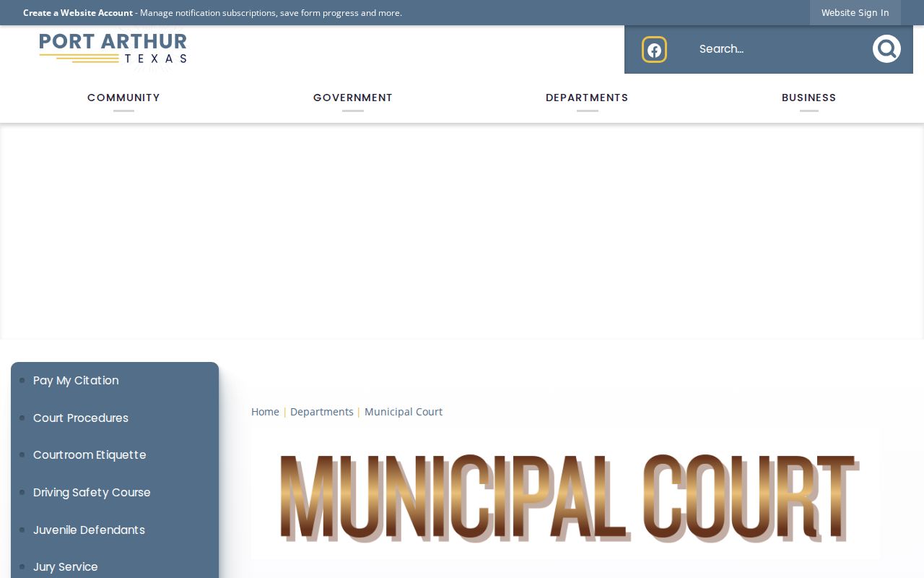The height and width of the screenshot is (578, 924).
Task: Click Municipal Court breadcrumb
Action: pyautogui.click(x=404, y=412)
